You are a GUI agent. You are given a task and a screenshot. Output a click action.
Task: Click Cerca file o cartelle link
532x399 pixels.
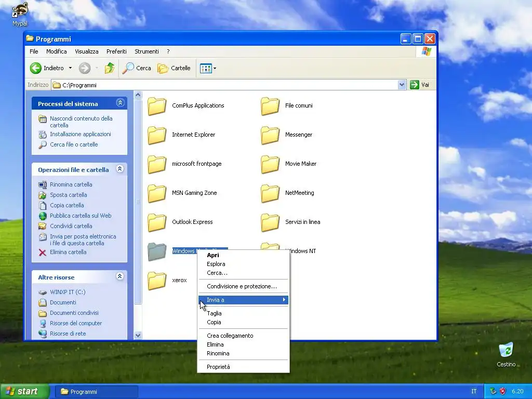click(x=74, y=144)
